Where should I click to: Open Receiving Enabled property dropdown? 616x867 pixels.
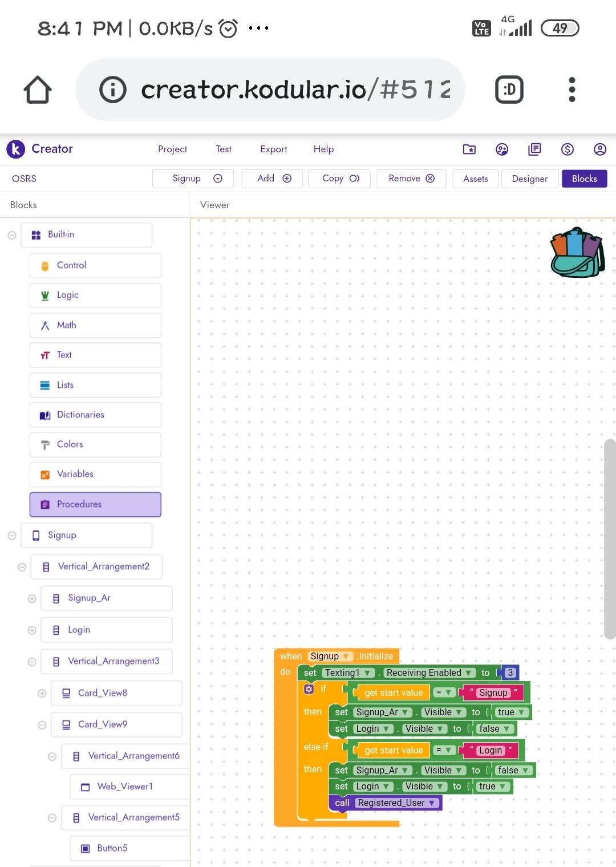pyautogui.click(x=429, y=673)
